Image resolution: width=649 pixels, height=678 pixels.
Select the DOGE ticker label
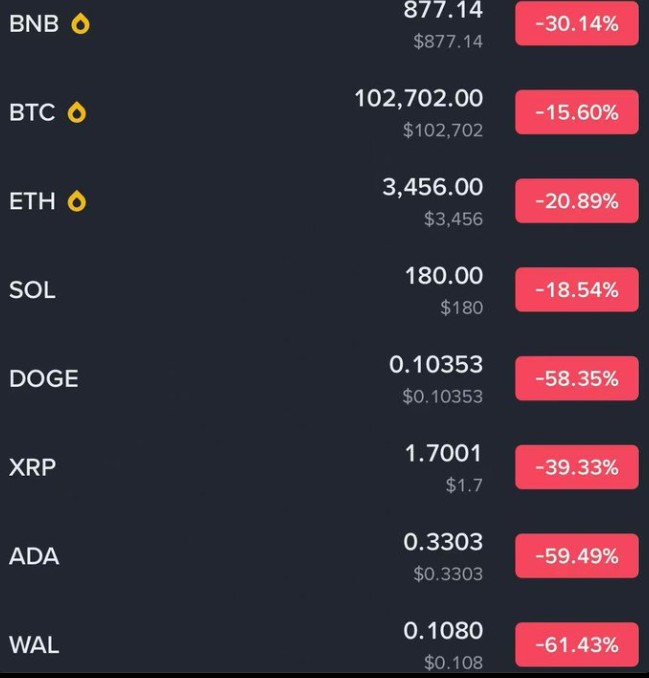(43, 379)
